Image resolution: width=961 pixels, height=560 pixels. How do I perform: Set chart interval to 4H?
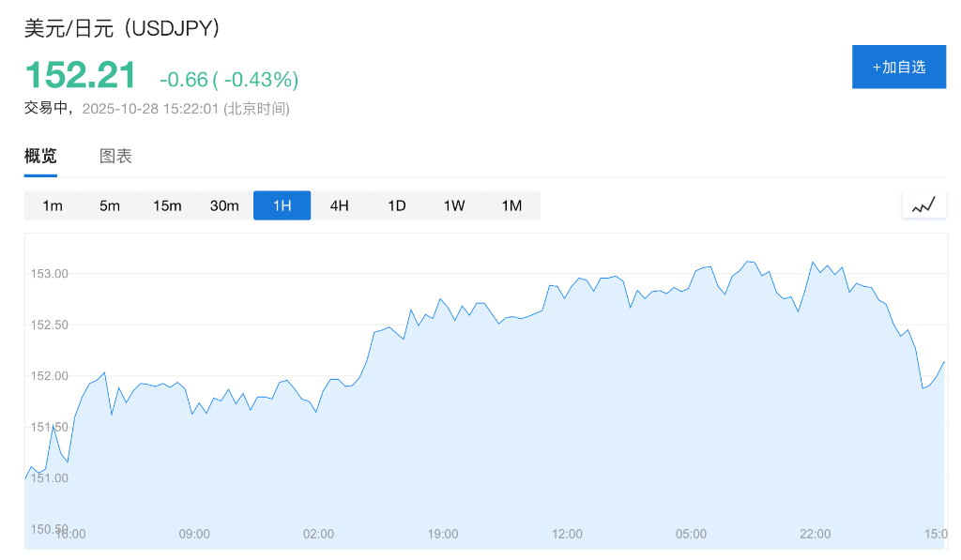339,205
